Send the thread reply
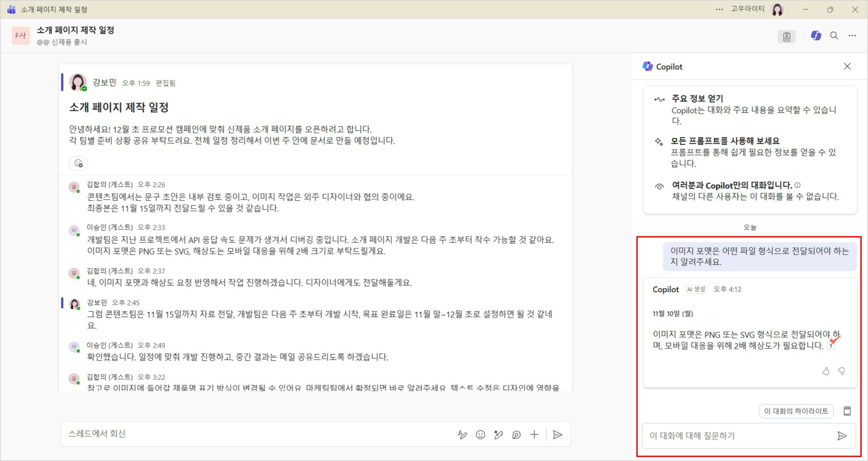 point(557,435)
